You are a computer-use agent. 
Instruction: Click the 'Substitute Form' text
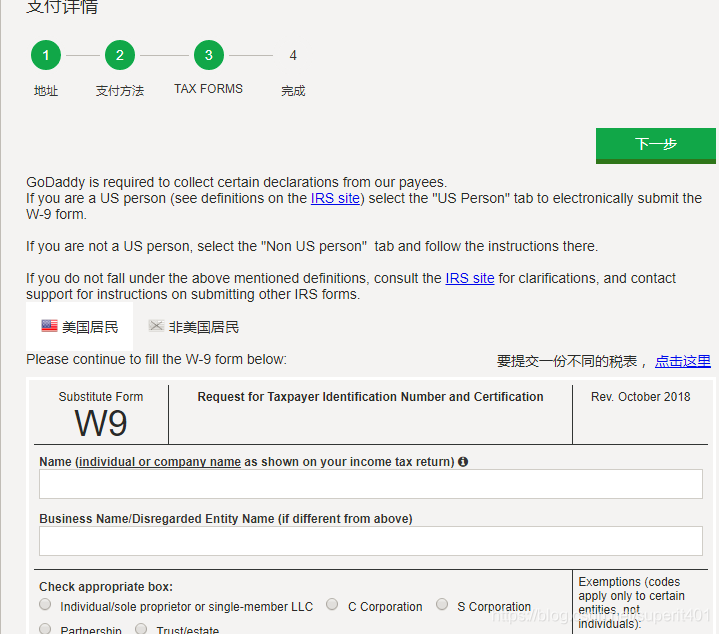[101, 397]
